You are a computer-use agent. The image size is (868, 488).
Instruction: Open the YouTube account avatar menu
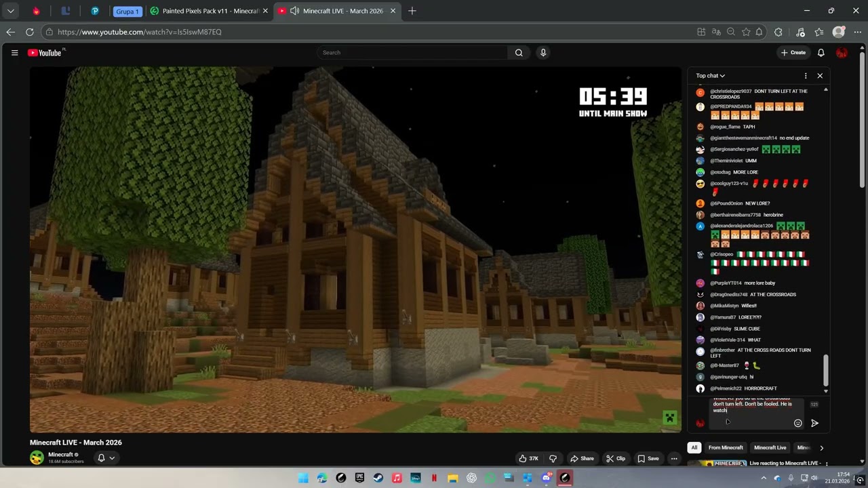click(842, 52)
